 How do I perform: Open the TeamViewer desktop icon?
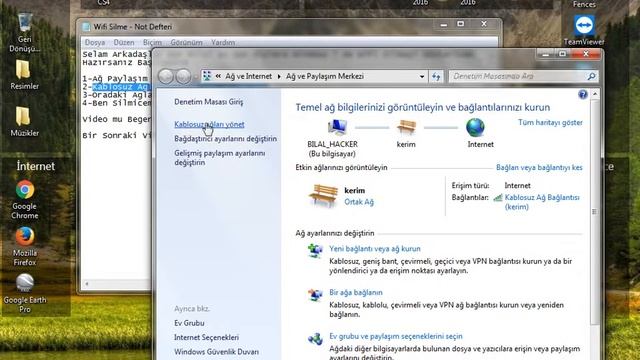pyautogui.click(x=584, y=30)
